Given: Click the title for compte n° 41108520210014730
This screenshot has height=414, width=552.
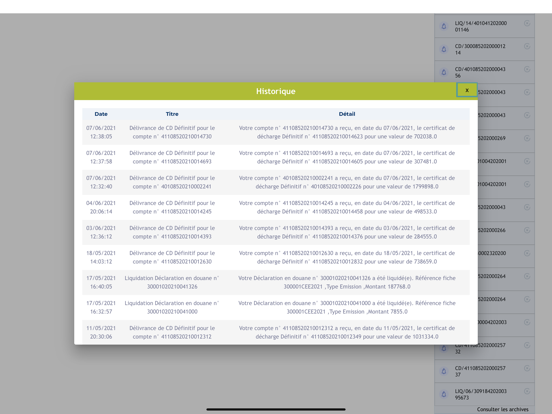Looking at the screenshot, I should (172, 132).
